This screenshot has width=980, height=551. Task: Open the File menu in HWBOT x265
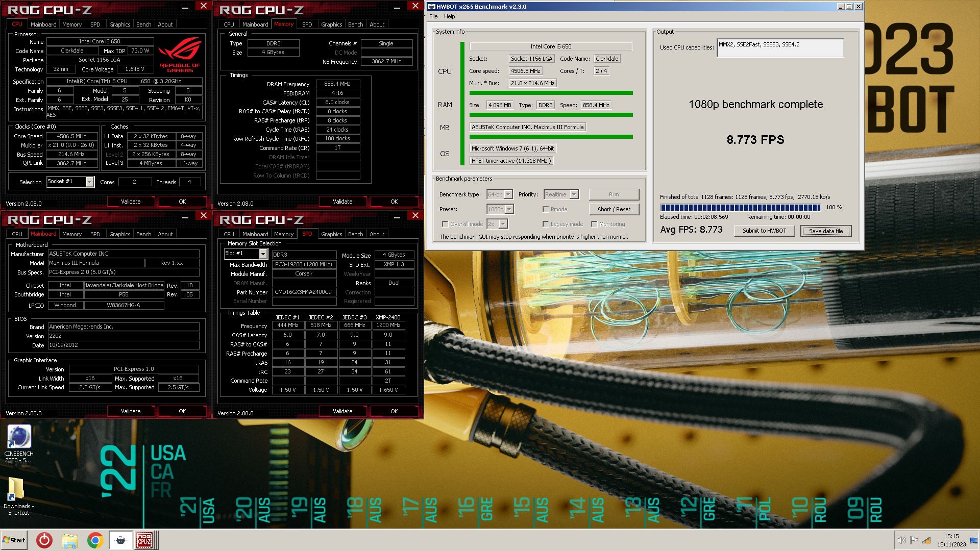pyautogui.click(x=433, y=16)
